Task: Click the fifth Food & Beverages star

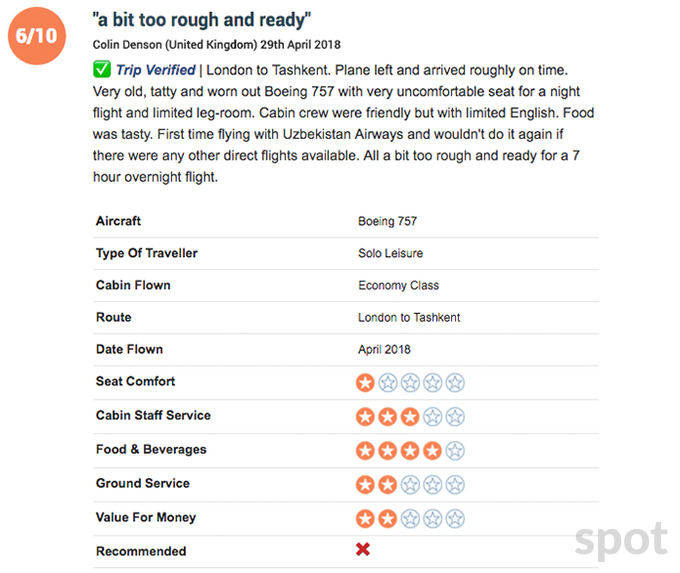Action: [x=455, y=450]
